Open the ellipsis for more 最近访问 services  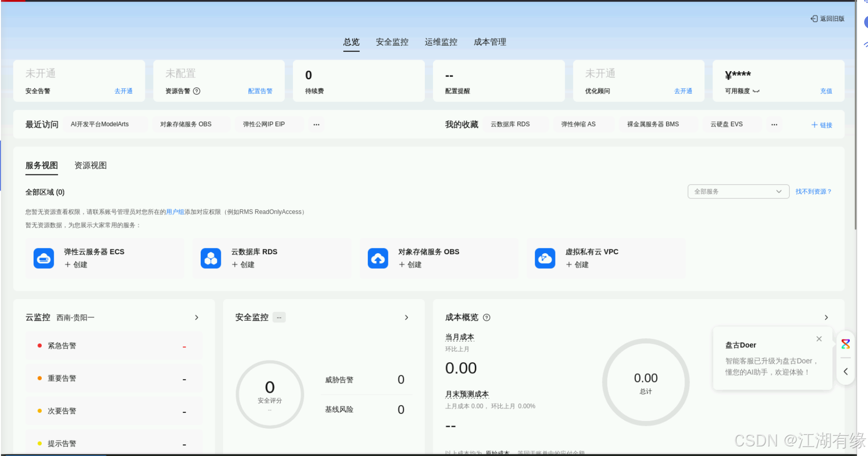click(x=316, y=124)
